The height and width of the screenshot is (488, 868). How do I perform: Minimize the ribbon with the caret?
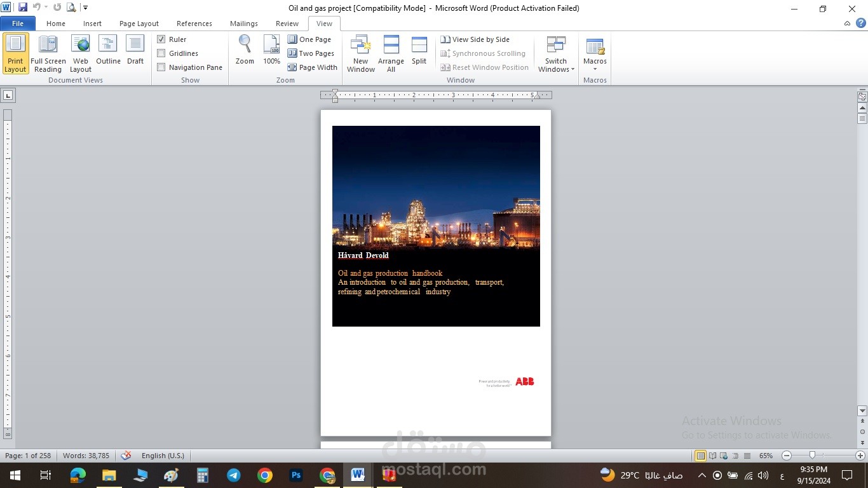[847, 24]
